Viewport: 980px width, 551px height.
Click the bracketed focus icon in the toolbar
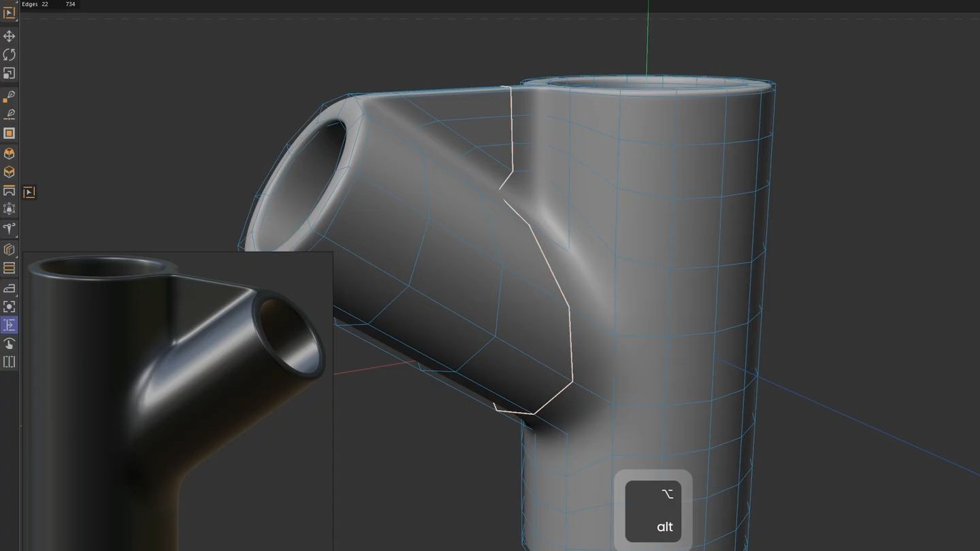pyautogui.click(x=10, y=306)
